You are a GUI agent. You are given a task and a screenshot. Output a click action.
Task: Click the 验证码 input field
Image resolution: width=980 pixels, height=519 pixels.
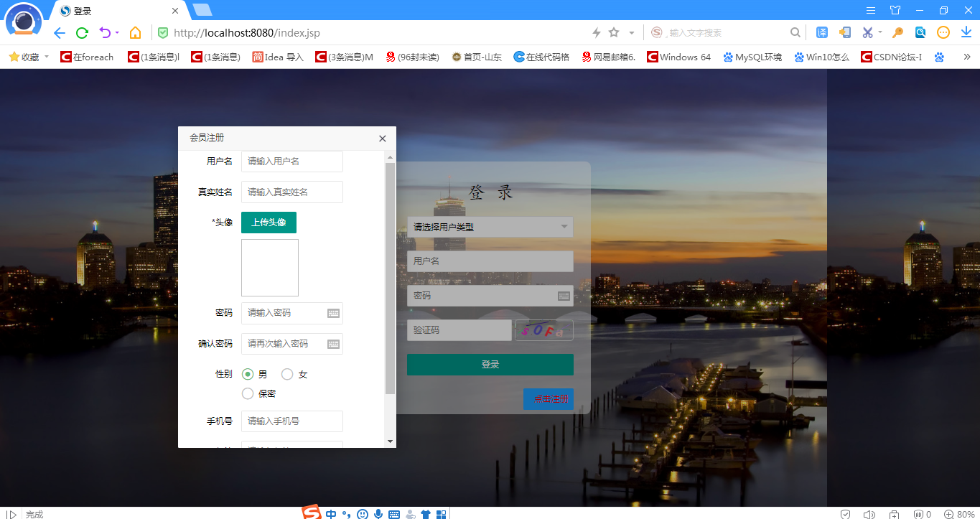pyautogui.click(x=459, y=330)
